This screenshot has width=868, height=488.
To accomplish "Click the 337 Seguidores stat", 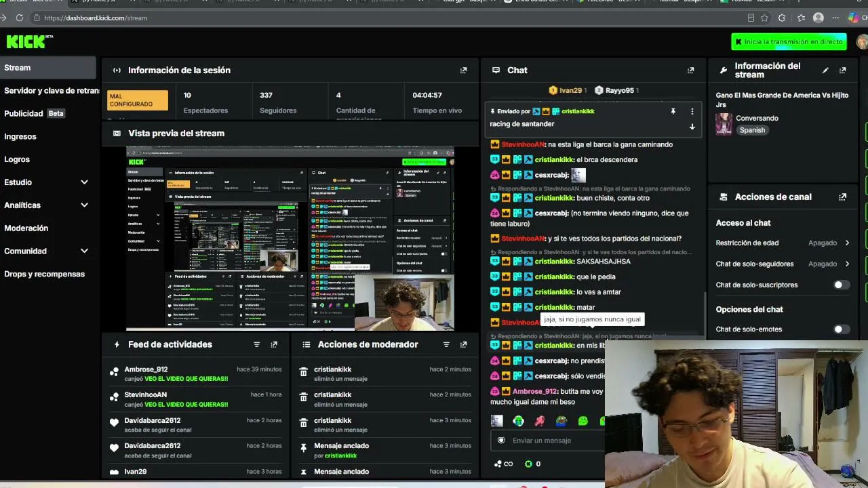I will point(278,102).
